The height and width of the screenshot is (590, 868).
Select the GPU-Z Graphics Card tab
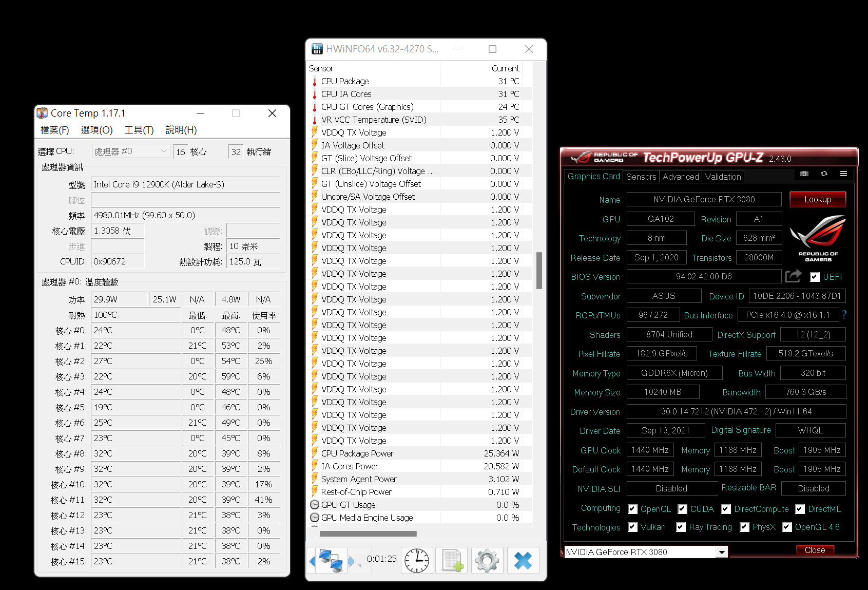pyautogui.click(x=593, y=176)
